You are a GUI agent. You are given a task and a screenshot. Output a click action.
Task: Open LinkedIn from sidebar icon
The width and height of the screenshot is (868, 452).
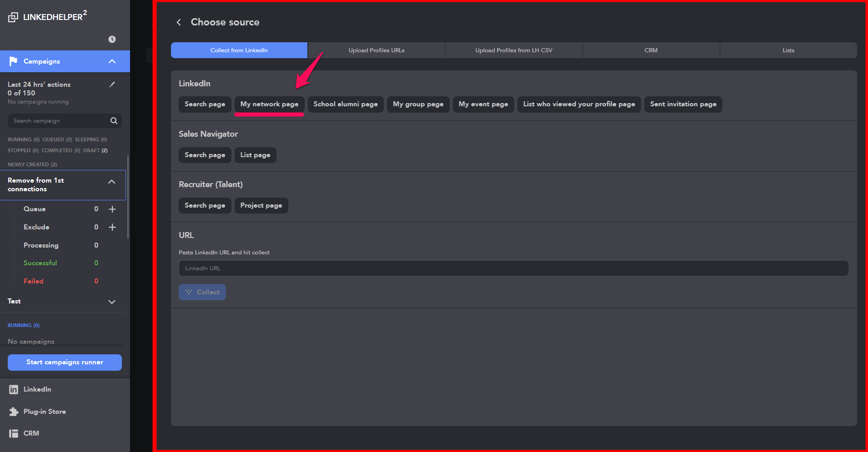(x=14, y=390)
